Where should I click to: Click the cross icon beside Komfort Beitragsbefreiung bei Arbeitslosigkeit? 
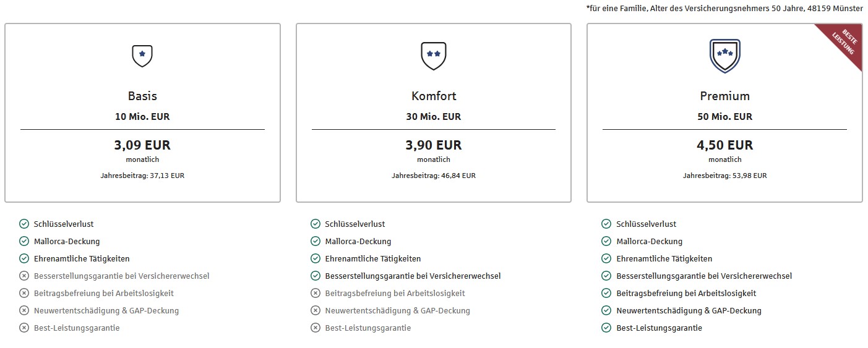(315, 293)
